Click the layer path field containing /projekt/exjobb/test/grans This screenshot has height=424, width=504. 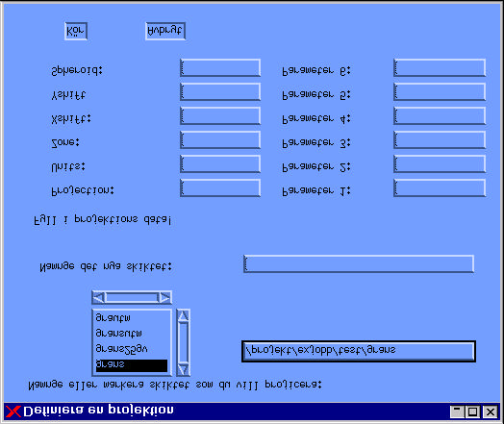(359, 351)
